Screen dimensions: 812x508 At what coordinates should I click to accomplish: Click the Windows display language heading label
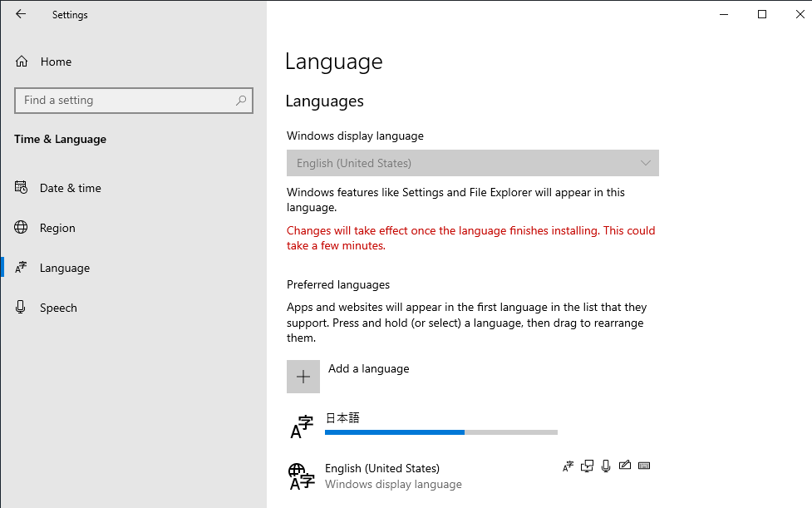[x=355, y=136]
